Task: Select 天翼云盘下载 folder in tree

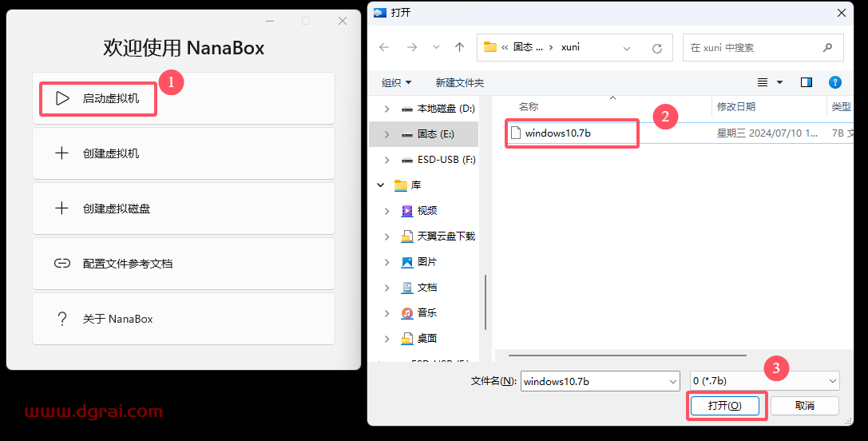Action: [x=446, y=236]
